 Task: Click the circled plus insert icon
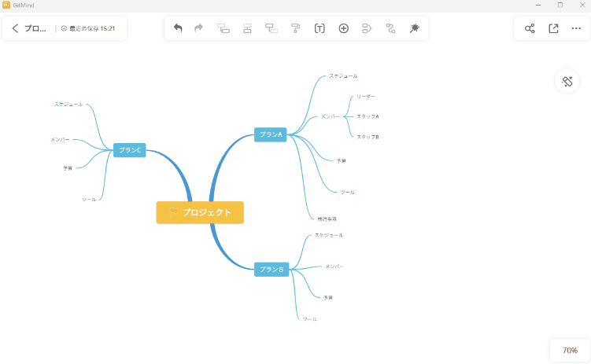tap(343, 28)
